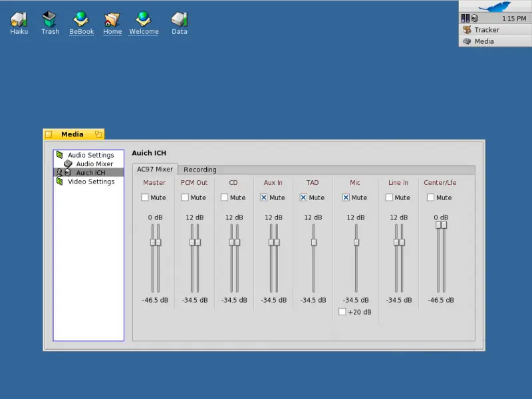Toggle the Master Mute checkbox
The width and height of the screenshot is (532, 399).
coord(145,198)
